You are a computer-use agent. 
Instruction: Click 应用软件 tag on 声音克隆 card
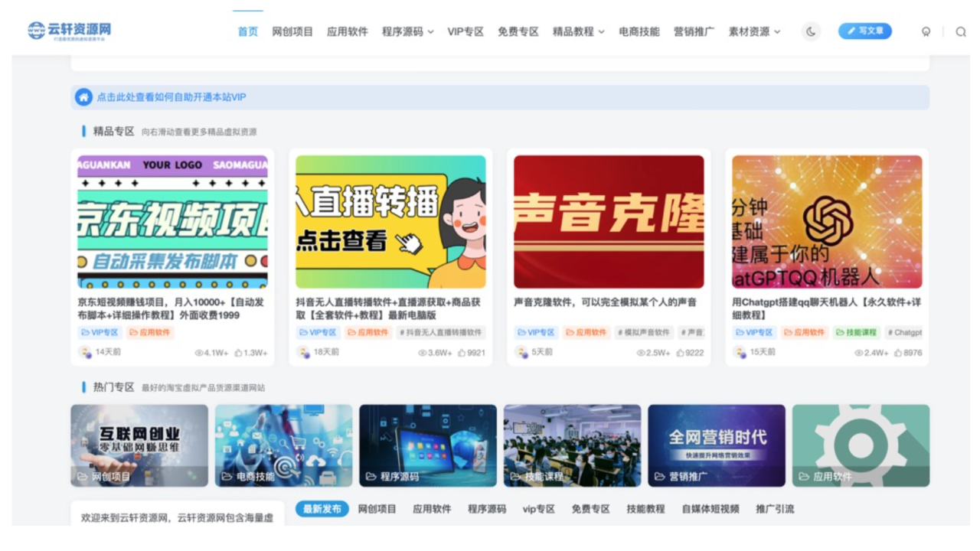click(x=586, y=333)
